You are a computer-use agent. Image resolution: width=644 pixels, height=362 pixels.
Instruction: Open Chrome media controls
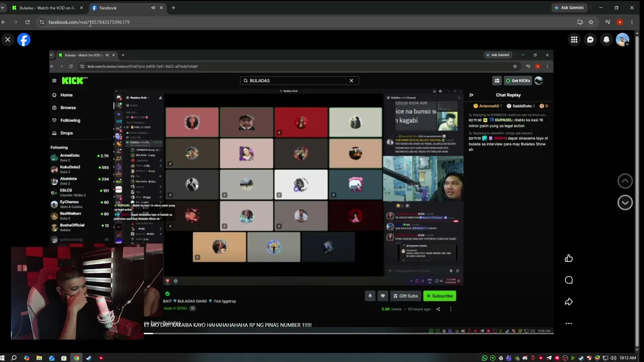[x=607, y=22]
